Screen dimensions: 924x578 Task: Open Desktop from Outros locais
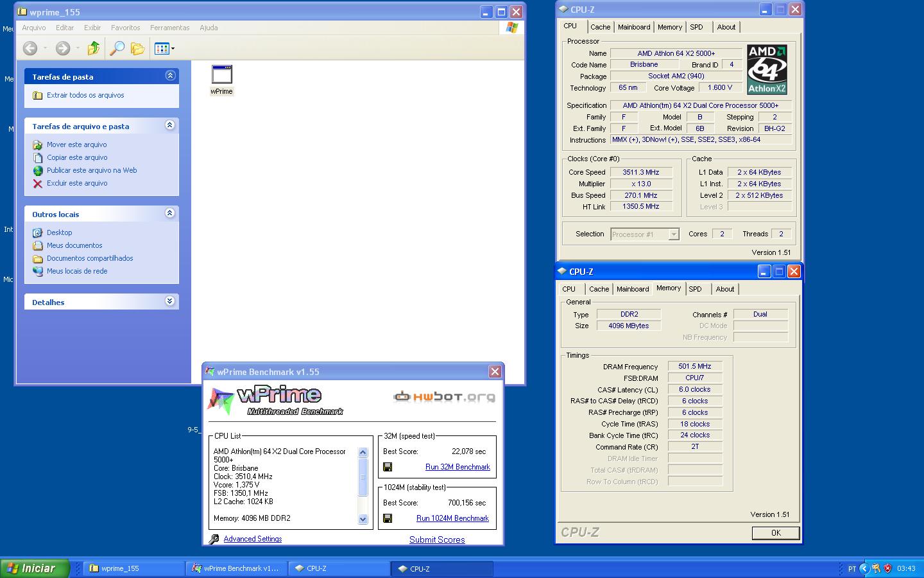point(59,232)
